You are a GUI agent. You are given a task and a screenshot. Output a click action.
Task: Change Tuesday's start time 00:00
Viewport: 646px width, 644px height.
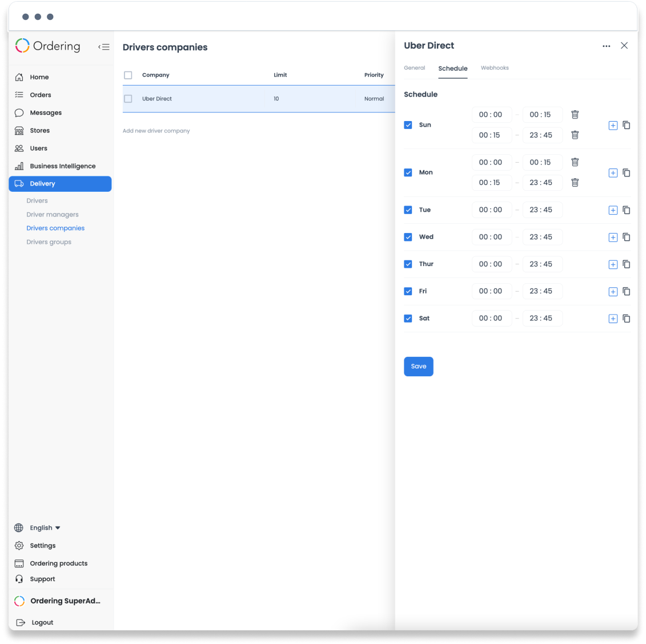[492, 210]
